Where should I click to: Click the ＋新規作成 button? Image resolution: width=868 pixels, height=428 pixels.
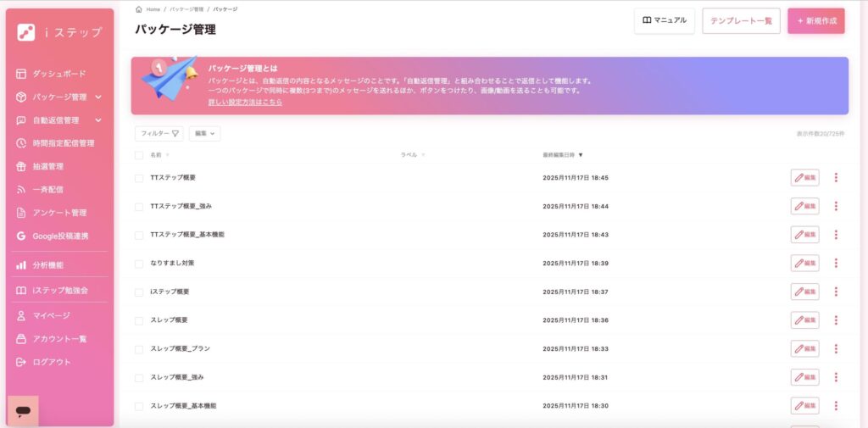[x=815, y=20]
